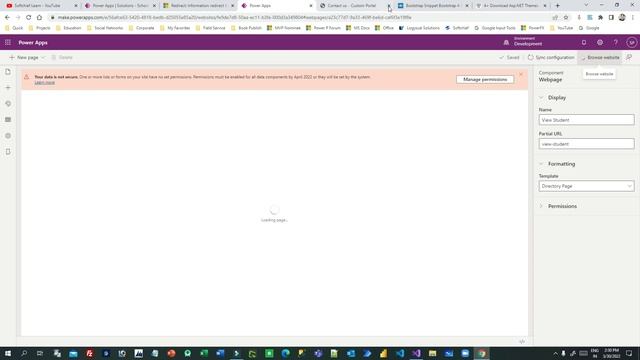Image resolution: width=640 pixels, height=360 pixels.
Task: Open the help question mark icon
Action: (x=616, y=42)
